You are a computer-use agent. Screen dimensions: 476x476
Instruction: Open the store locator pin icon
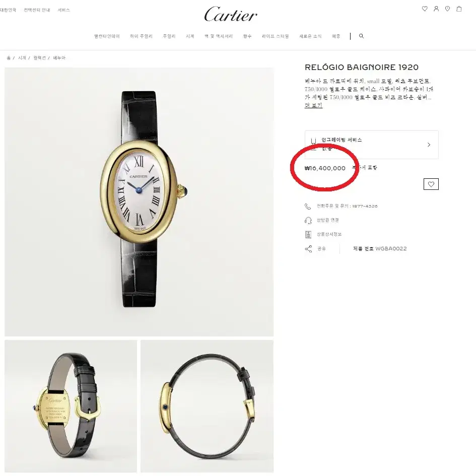point(447,9)
